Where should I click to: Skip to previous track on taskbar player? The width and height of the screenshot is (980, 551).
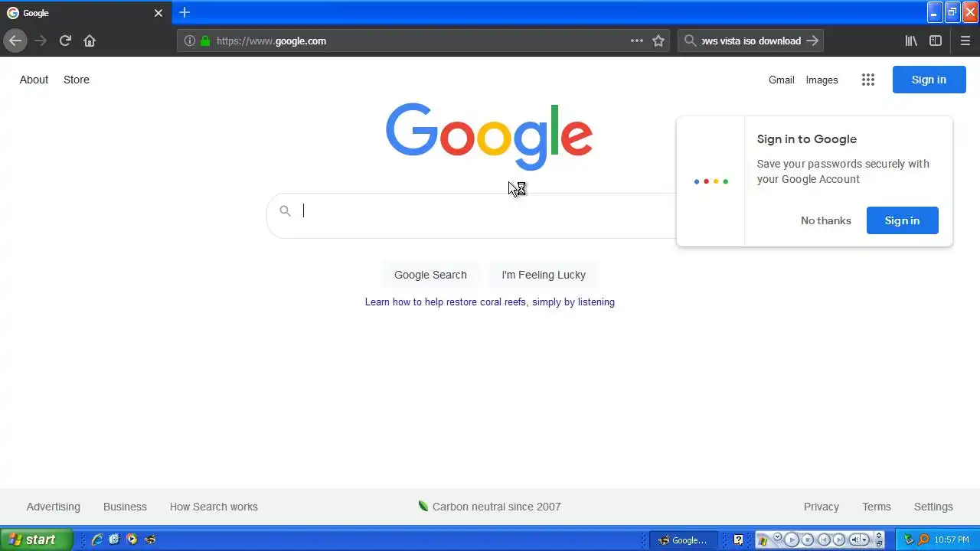click(x=824, y=540)
